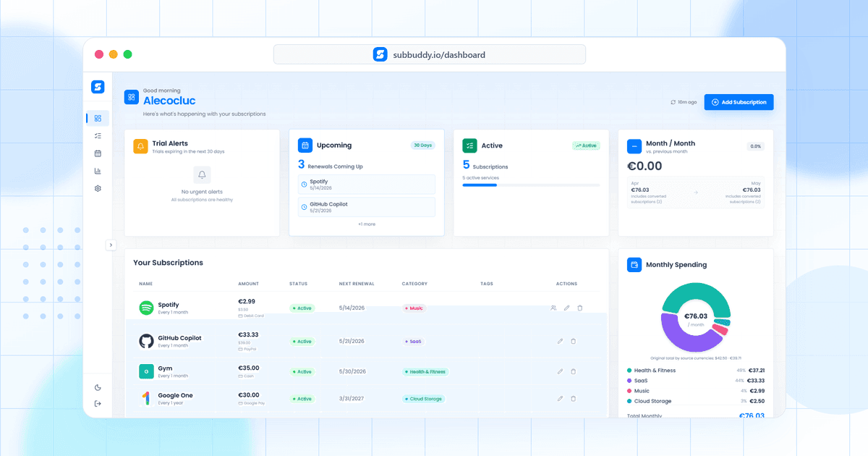Show more renewals via +1 more

tap(367, 224)
